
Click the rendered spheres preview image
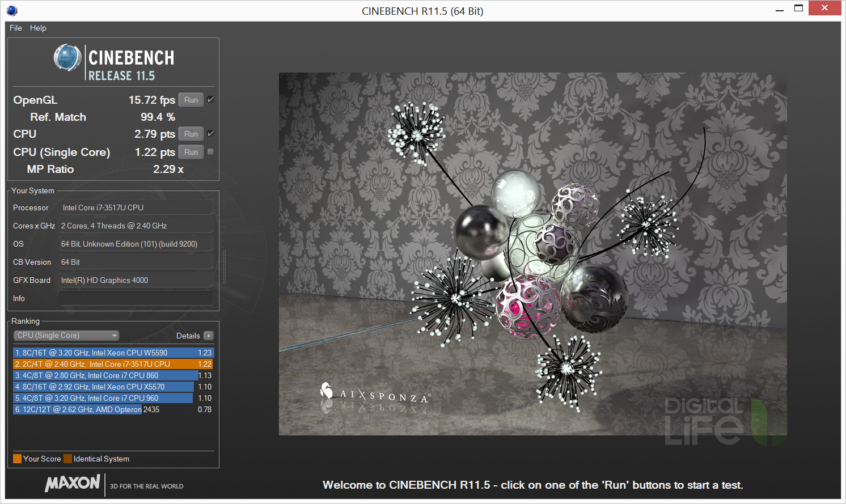tap(532, 254)
